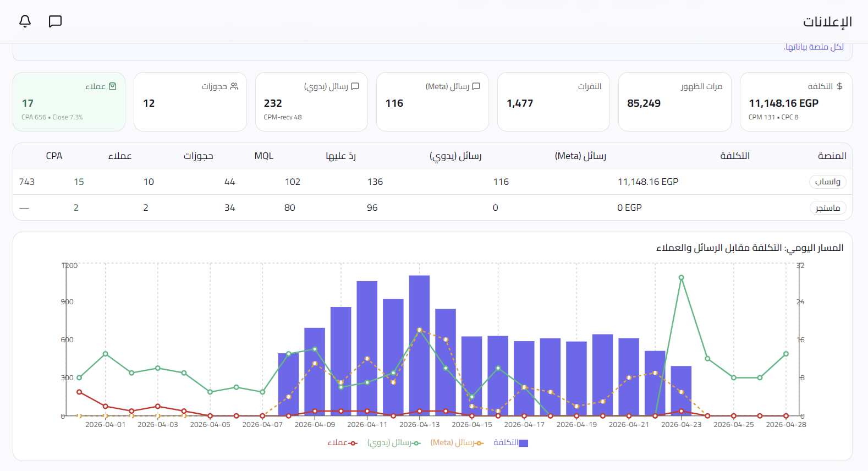
Task: Toggle the عملاء legend series
Action: click(342, 442)
